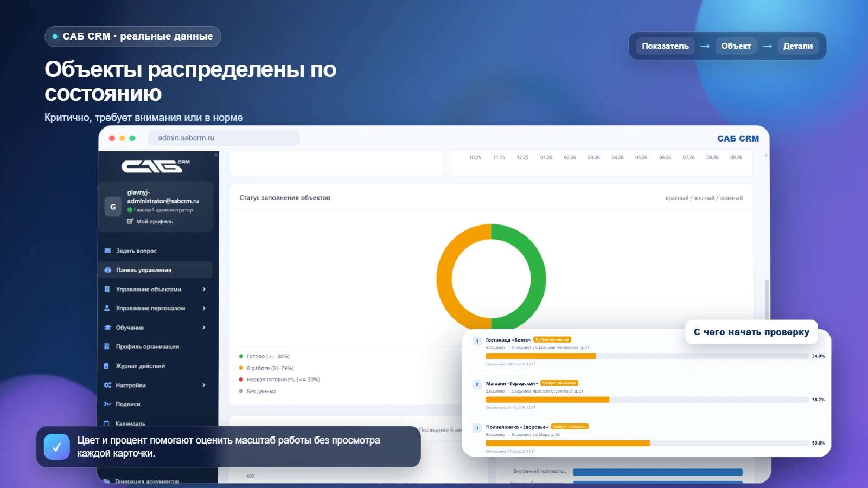Click the progress bar for Магазин «Городской»
The height and width of the screenshot is (488, 868).
point(647,400)
